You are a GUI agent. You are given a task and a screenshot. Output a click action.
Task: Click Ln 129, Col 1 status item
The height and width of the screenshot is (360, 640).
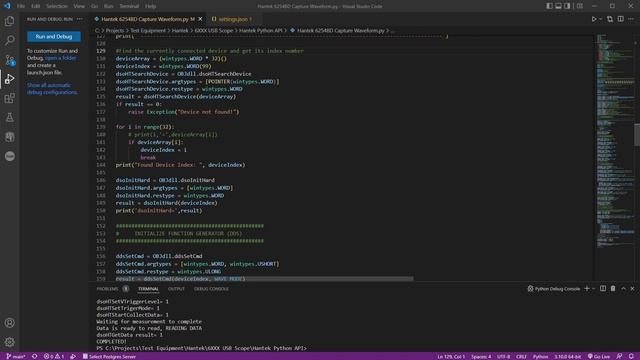pyautogui.click(x=451, y=356)
